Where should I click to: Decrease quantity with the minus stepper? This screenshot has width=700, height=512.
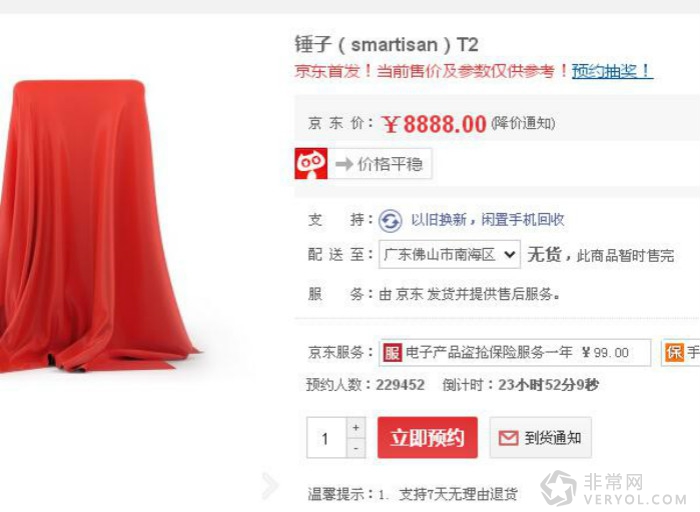click(x=356, y=448)
